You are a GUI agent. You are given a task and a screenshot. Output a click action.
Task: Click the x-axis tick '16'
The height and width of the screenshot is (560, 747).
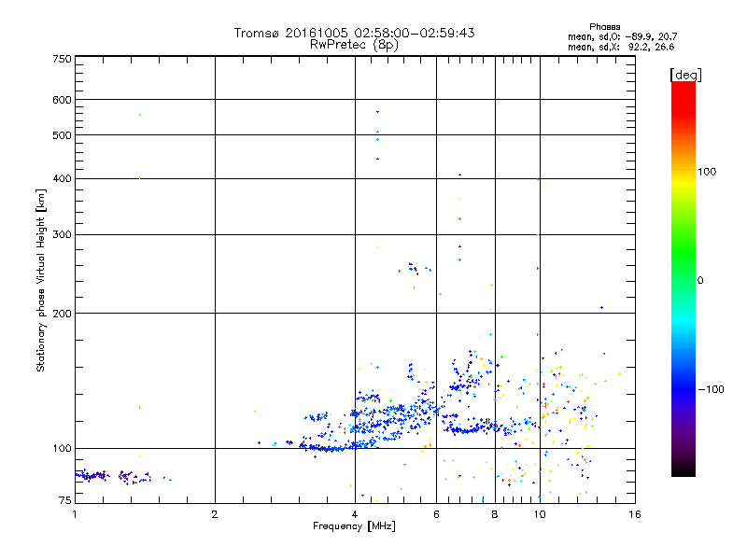[635, 514]
